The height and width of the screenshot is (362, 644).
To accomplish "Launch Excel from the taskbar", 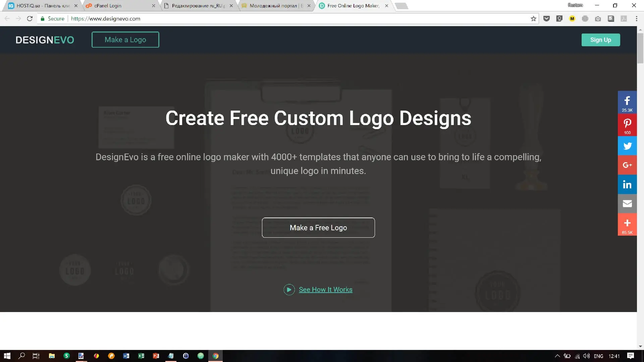I will (141, 356).
